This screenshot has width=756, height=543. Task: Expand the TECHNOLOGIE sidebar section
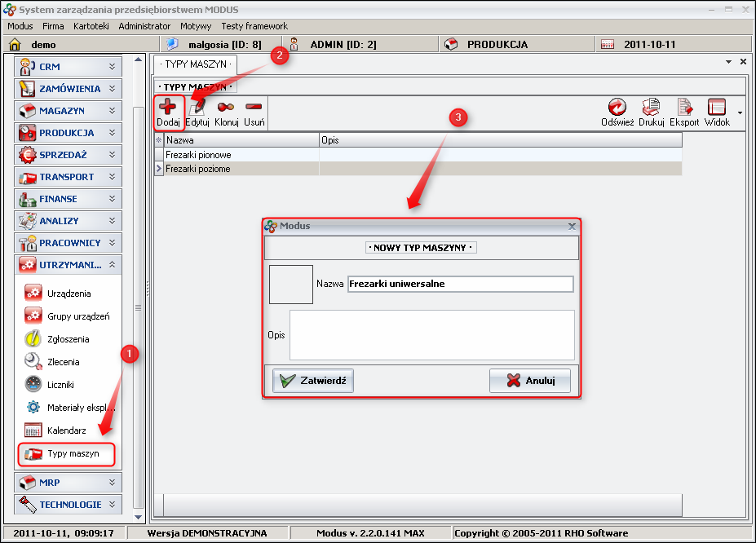(x=68, y=505)
